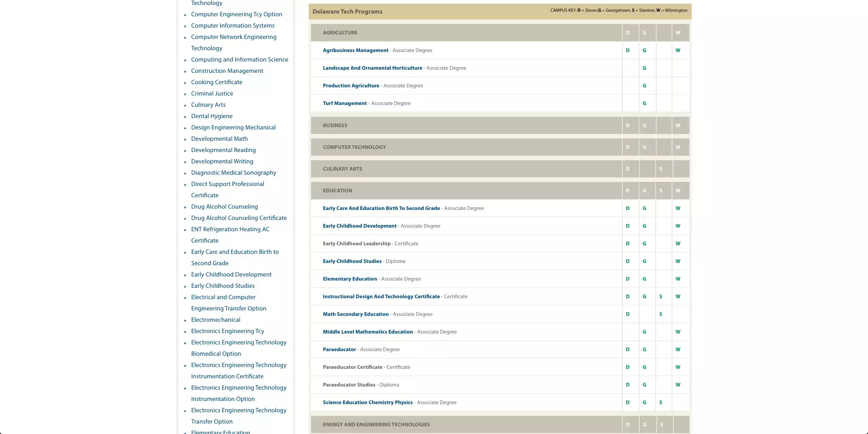The height and width of the screenshot is (434, 868).
Task: Click Wilmington W for Agribusiness Management
Action: pos(678,50)
